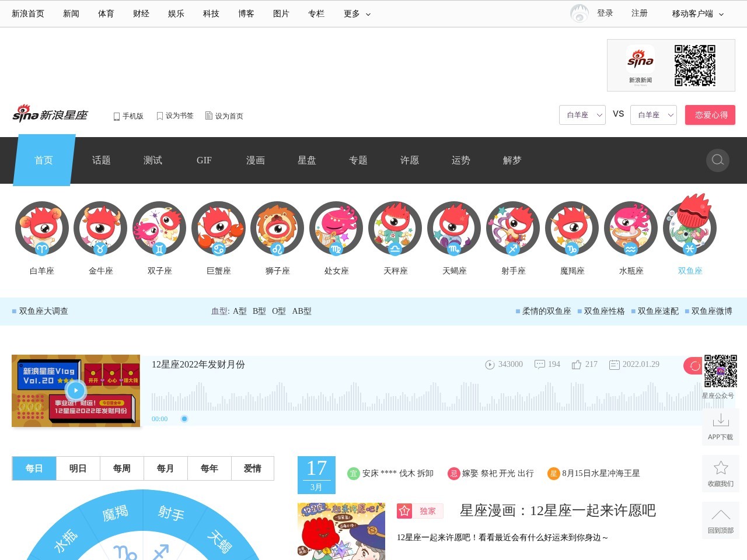Screen dimensions: 747x560
Task: Select the Leo (狮子座) zodiac icon
Action: (277, 228)
